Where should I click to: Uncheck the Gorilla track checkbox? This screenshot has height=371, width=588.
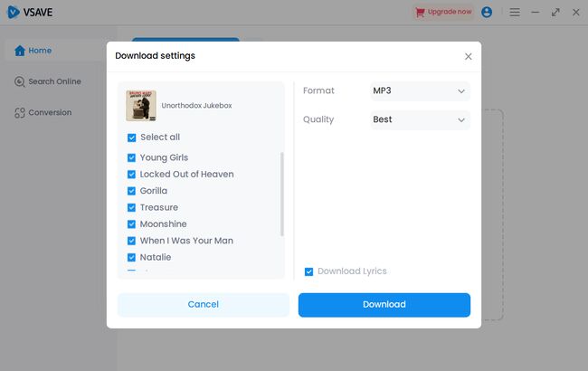(132, 191)
